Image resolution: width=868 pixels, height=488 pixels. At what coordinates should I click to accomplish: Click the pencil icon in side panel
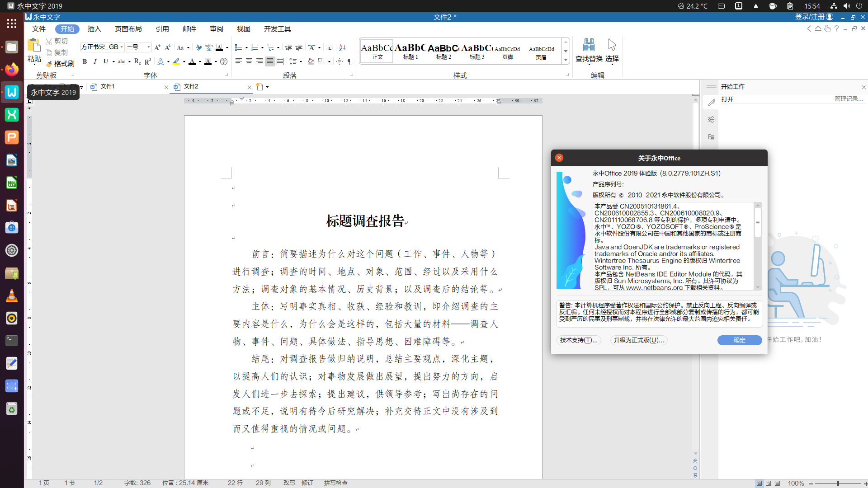[711, 103]
